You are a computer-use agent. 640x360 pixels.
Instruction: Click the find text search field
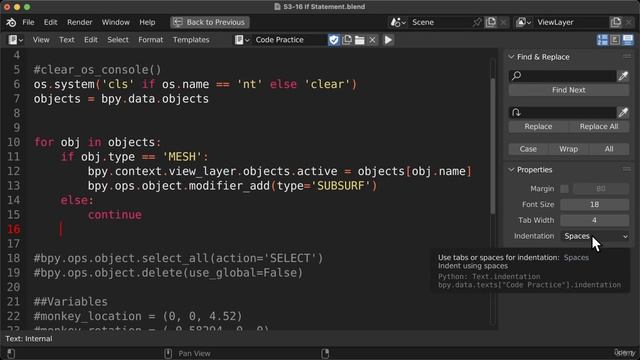(562, 76)
